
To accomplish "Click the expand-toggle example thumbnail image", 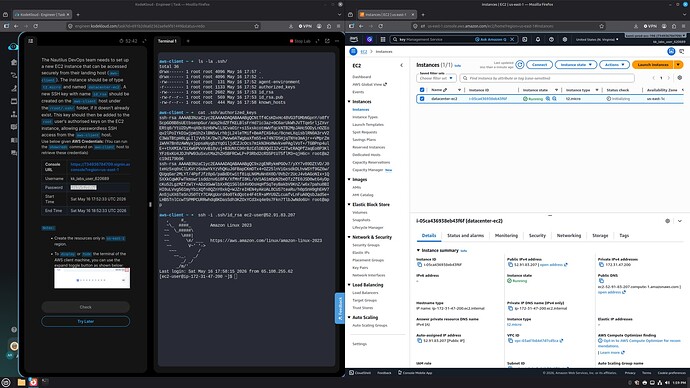I will point(92,278).
